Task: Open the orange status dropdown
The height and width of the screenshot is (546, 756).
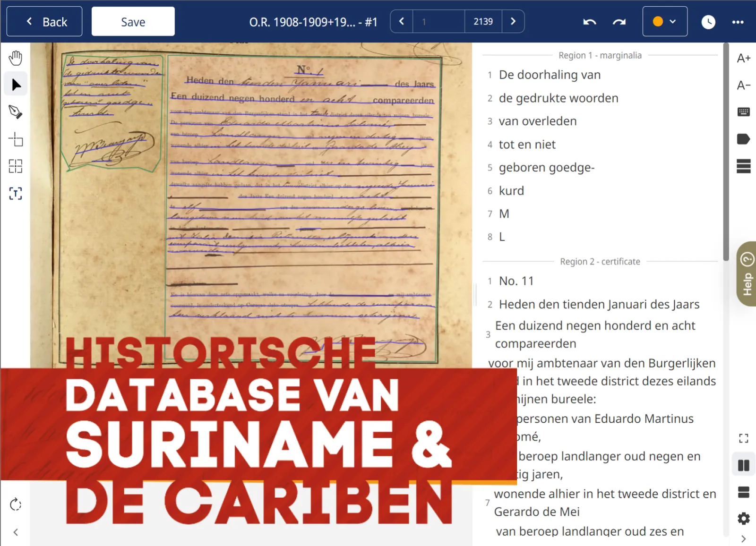Action: pos(665,21)
